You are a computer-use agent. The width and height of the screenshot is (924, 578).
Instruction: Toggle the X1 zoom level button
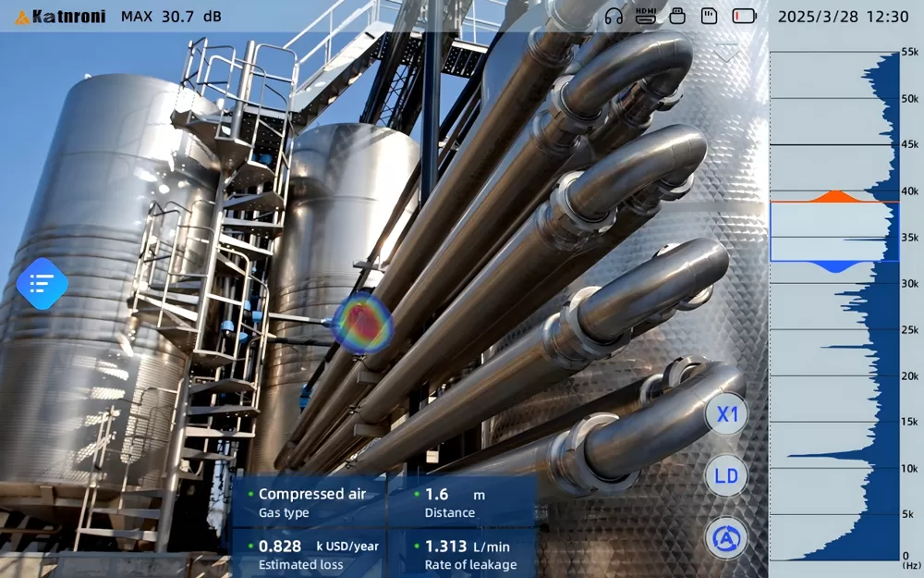click(727, 414)
